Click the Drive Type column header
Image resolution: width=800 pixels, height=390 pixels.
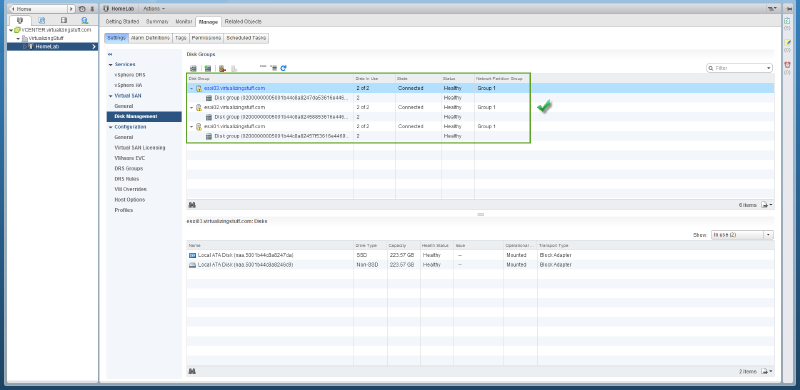tap(370, 246)
